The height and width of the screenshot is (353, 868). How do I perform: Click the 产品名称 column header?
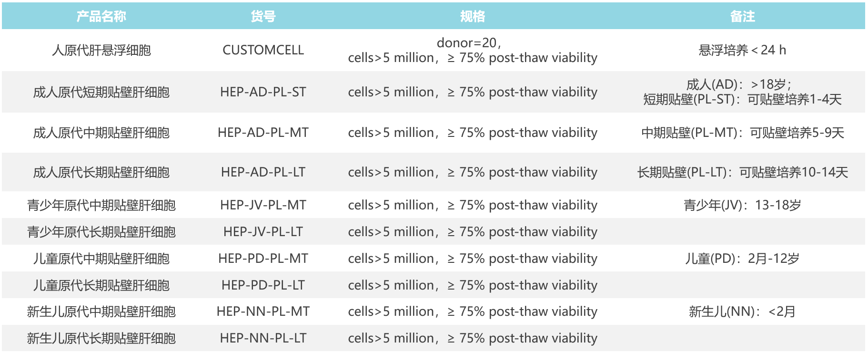point(101,17)
